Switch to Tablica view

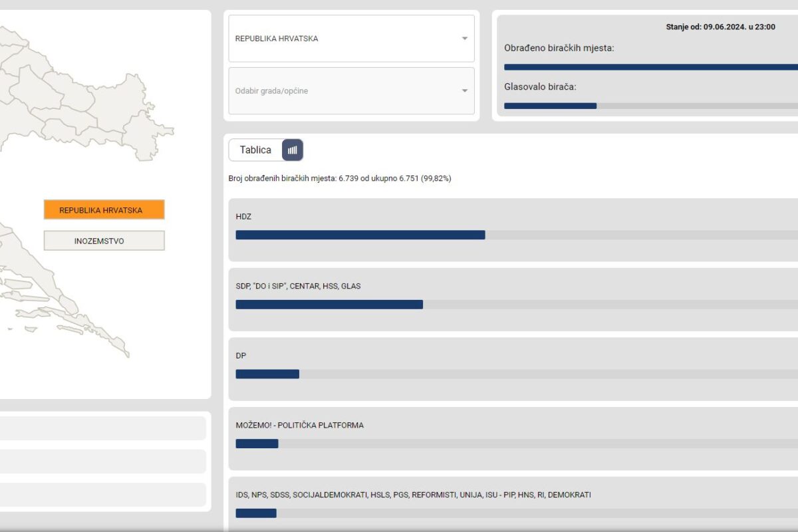[255, 150]
